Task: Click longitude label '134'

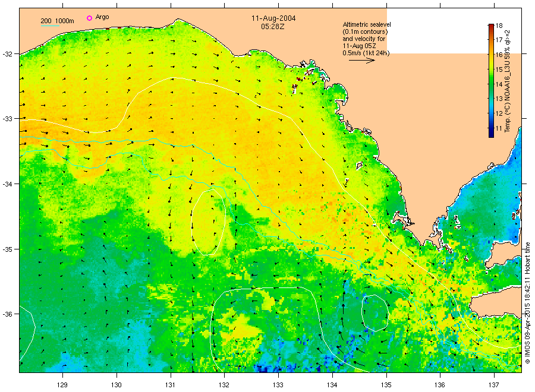Action: point(332,385)
